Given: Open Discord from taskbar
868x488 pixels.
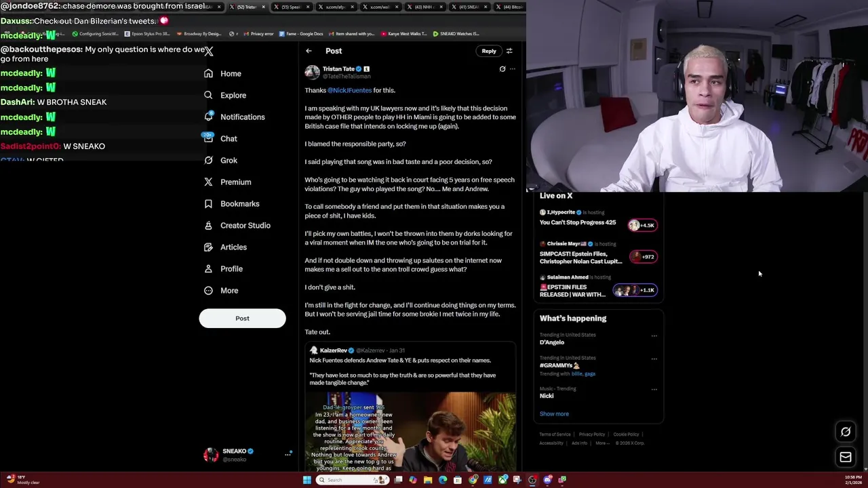Looking at the screenshot, I should pyautogui.click(x=548, y=480).
